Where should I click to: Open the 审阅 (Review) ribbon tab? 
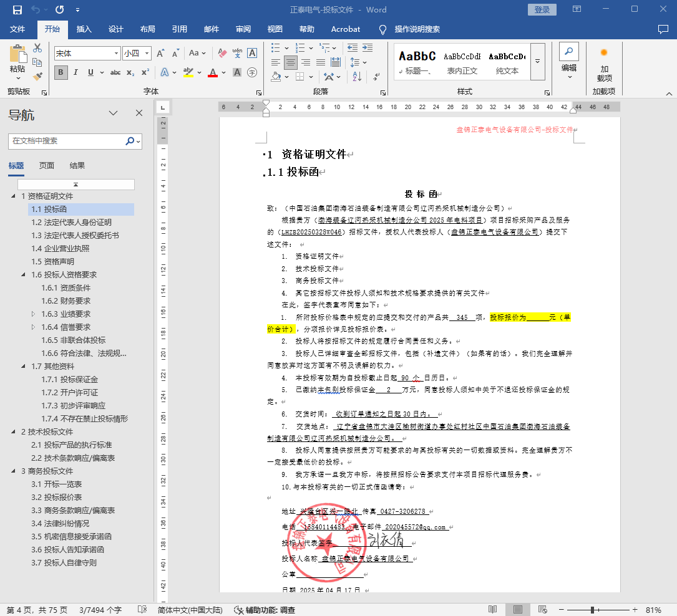point(243,29)
